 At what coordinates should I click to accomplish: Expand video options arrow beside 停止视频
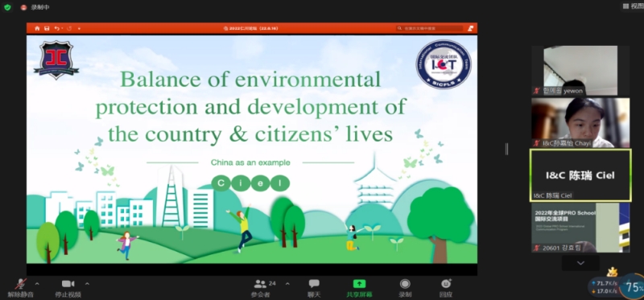coord(87,284)
